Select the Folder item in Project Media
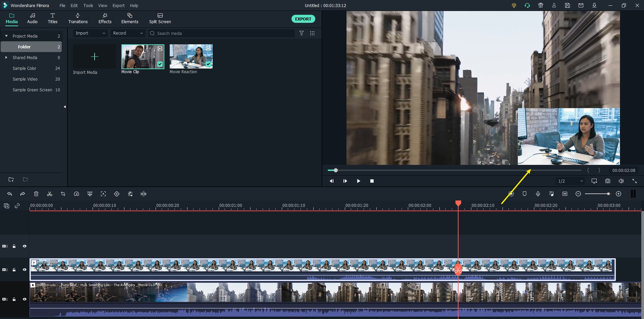 pos(31,47)
